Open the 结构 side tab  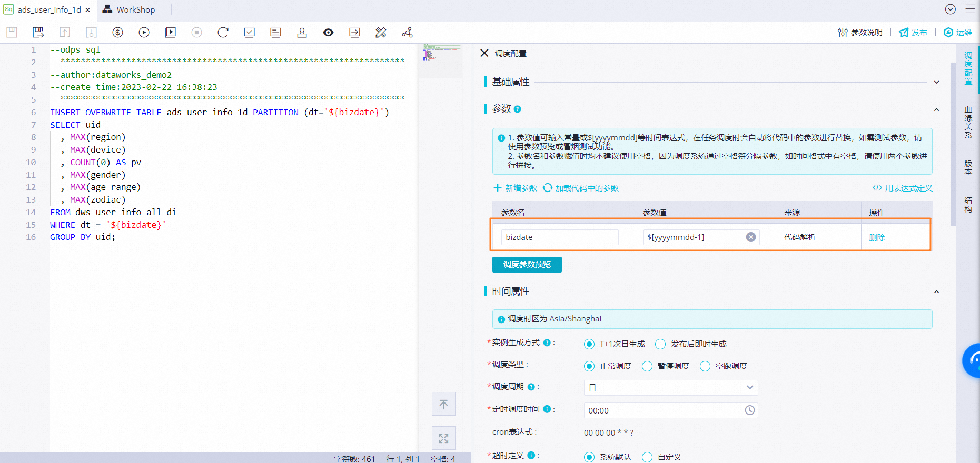pyautogui.click(x=968, y=205)
